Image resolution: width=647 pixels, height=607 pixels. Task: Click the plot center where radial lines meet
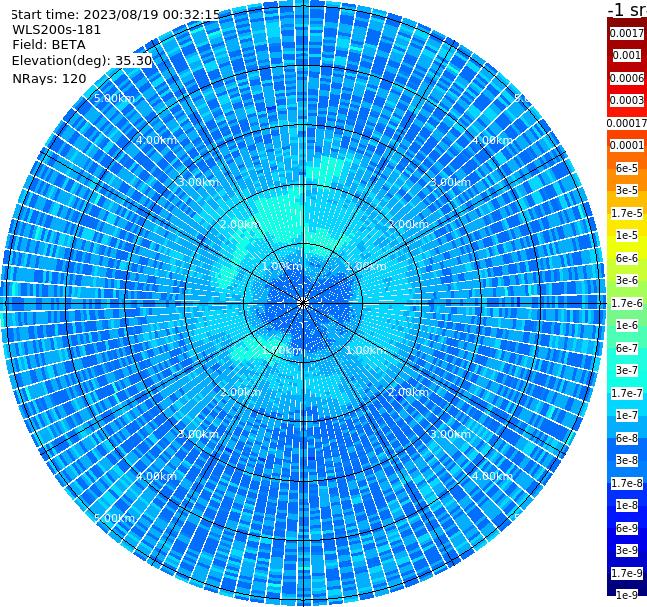303,303
